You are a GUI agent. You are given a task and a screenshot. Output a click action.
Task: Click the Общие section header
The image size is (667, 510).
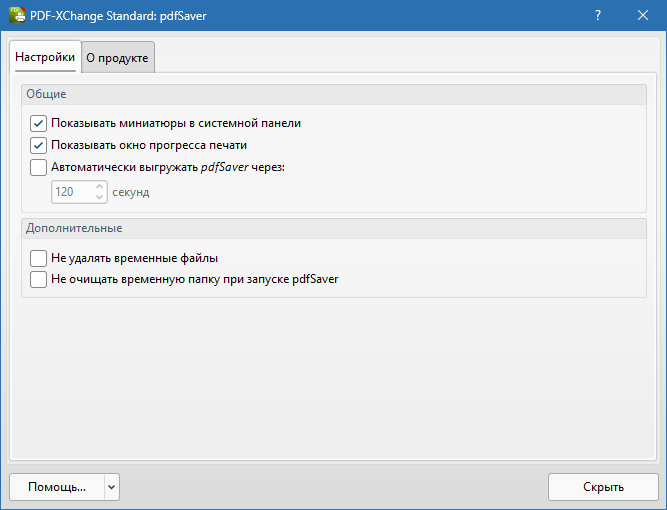point(334,94)
